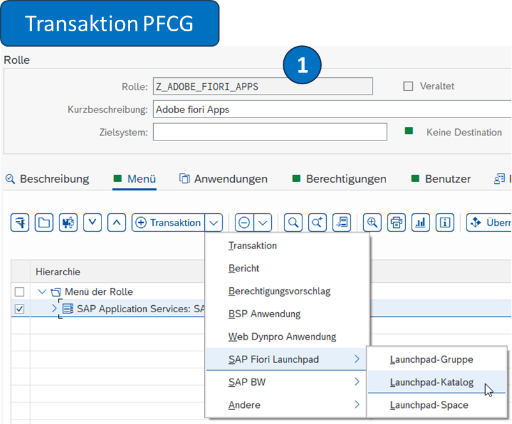Uncheck the SAP Application Services row checkbox

click(x=19, y=309)
